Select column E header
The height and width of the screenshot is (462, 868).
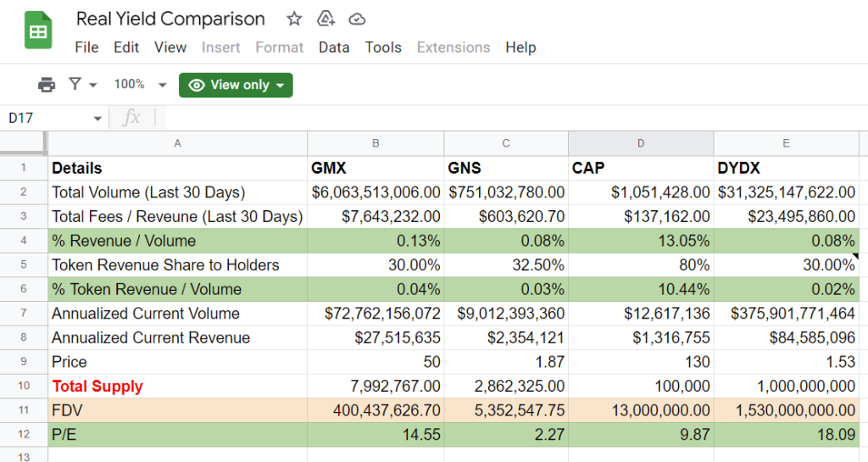[786, 143]
